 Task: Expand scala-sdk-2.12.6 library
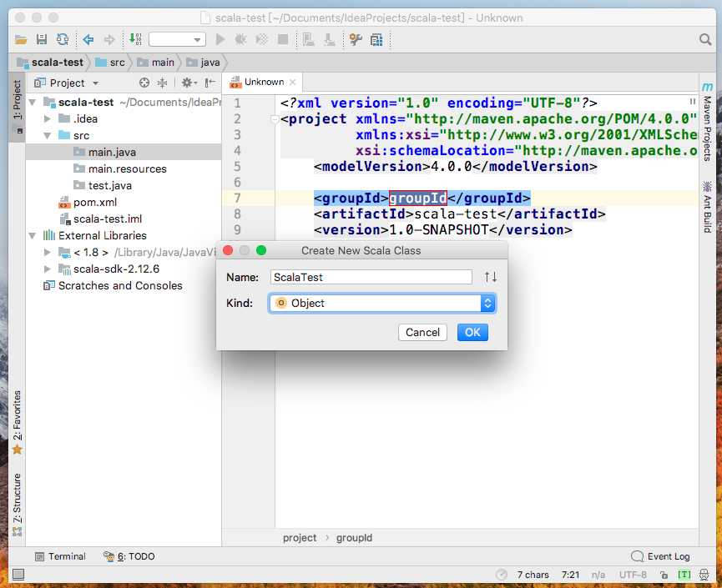pos(47,269)
